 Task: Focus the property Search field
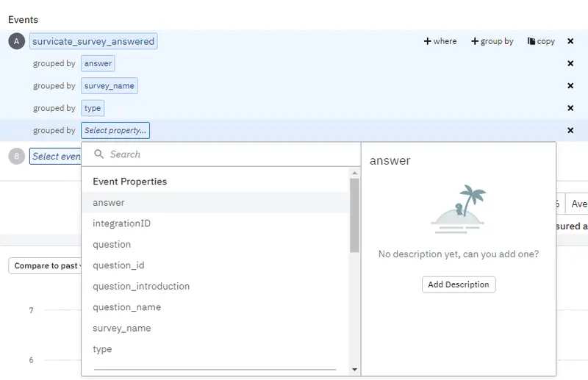click(x=221, y=154)
